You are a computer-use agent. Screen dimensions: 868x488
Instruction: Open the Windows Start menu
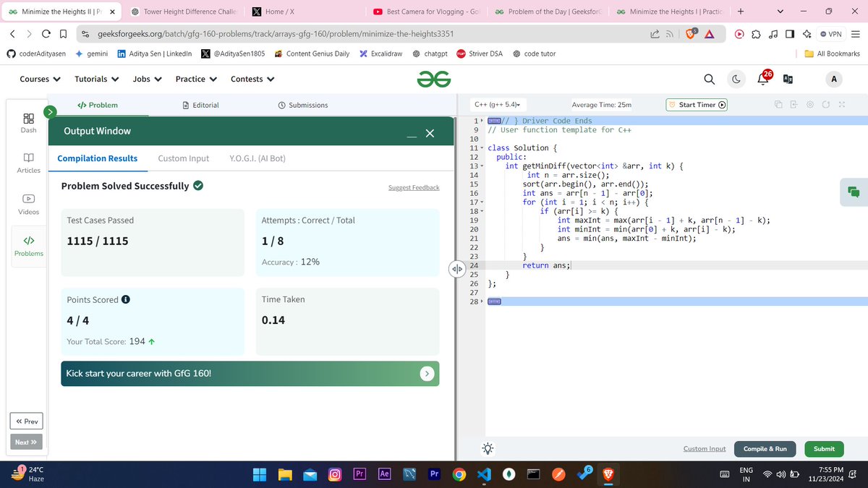pyautogui.click(x=260, y=474)
